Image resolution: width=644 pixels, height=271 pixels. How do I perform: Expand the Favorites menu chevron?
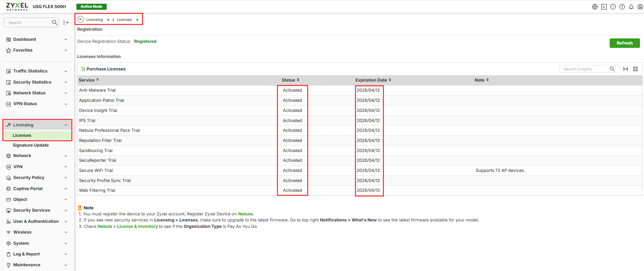pos(66,50)
